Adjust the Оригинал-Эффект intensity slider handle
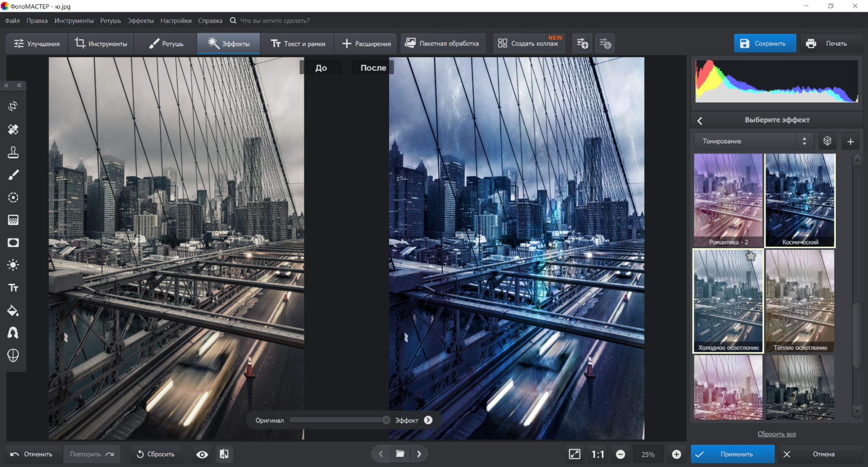This screenshot has width=868, height=467. [386, 420]
